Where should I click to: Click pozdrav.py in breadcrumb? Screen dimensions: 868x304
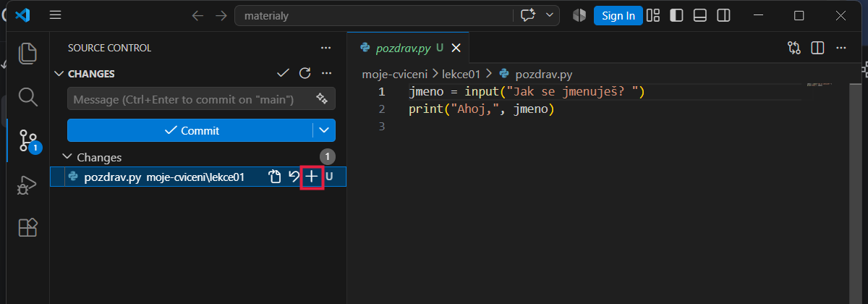pos(544,73)
